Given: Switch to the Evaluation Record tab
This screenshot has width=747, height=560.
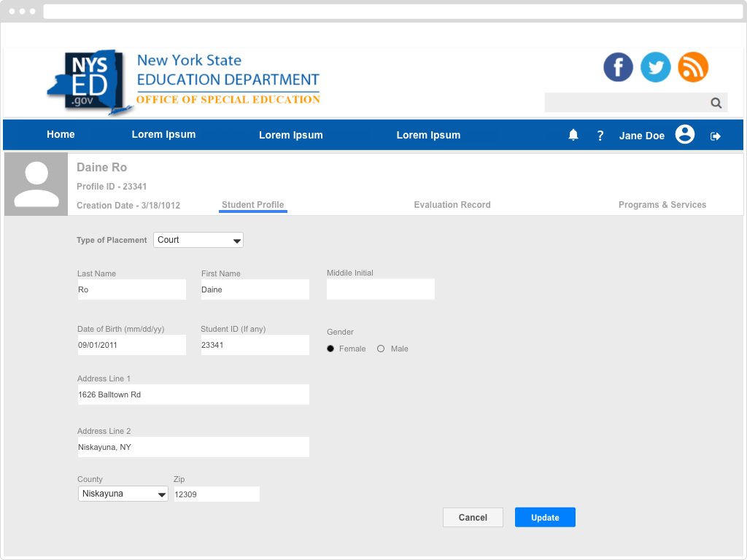Looking at the screenshot, I should (452, 205).
